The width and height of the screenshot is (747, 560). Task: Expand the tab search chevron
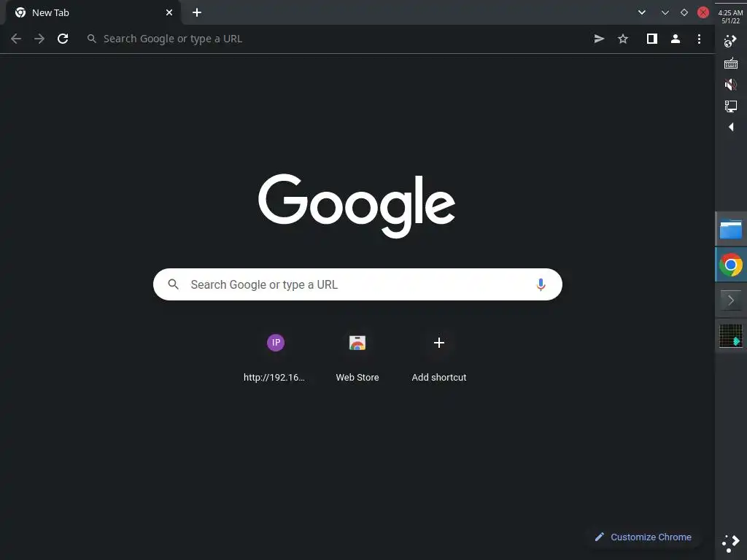642,12
